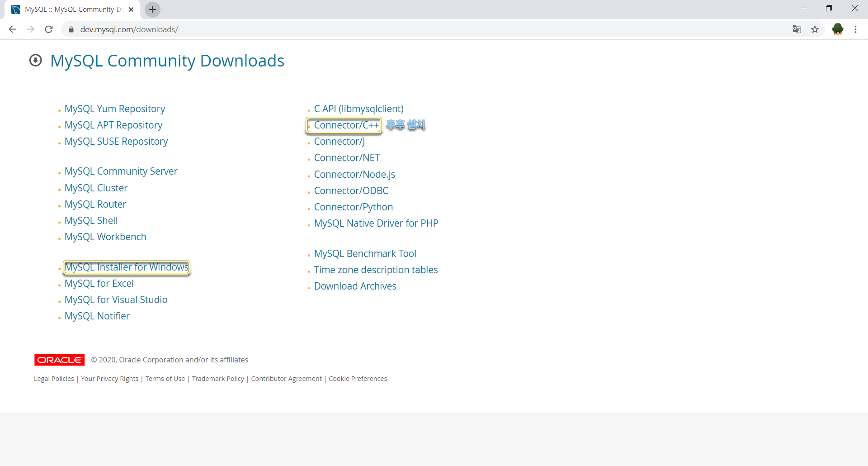
Task: Open the Contributor Agreement footer link
Action: coord(286,379)
